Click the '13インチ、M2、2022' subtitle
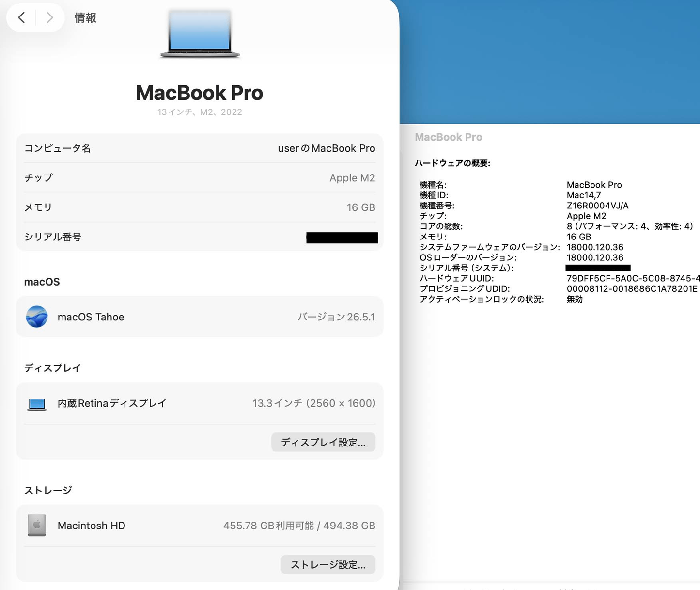Screen dimensions: 700x590 pos(200,112)
